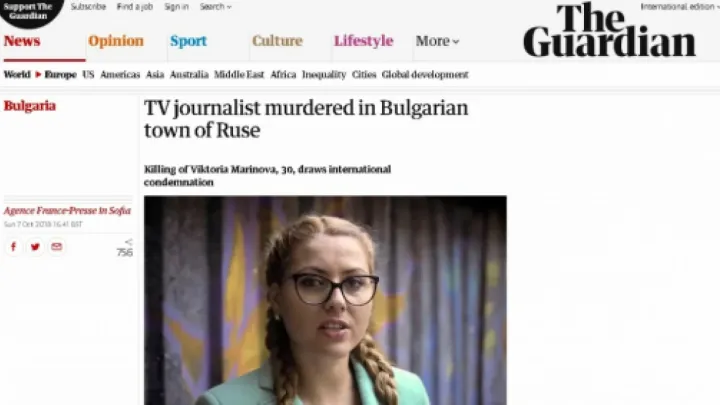Switch to the Opinion section
The width and height of the screenshot is (720, 405).
click(116, 41)
